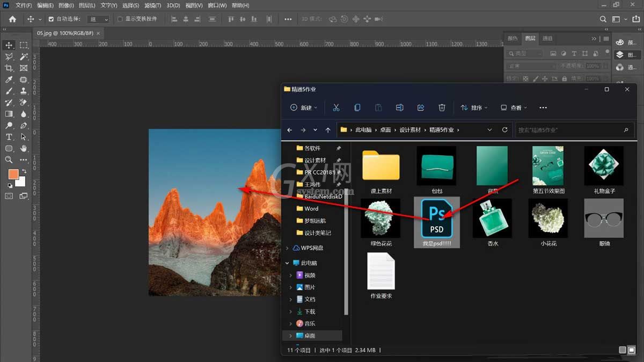Screen dimensions: 644x362
Task: Select the Move tool in Photoshop toolbox
Action: tap(9, 45)
